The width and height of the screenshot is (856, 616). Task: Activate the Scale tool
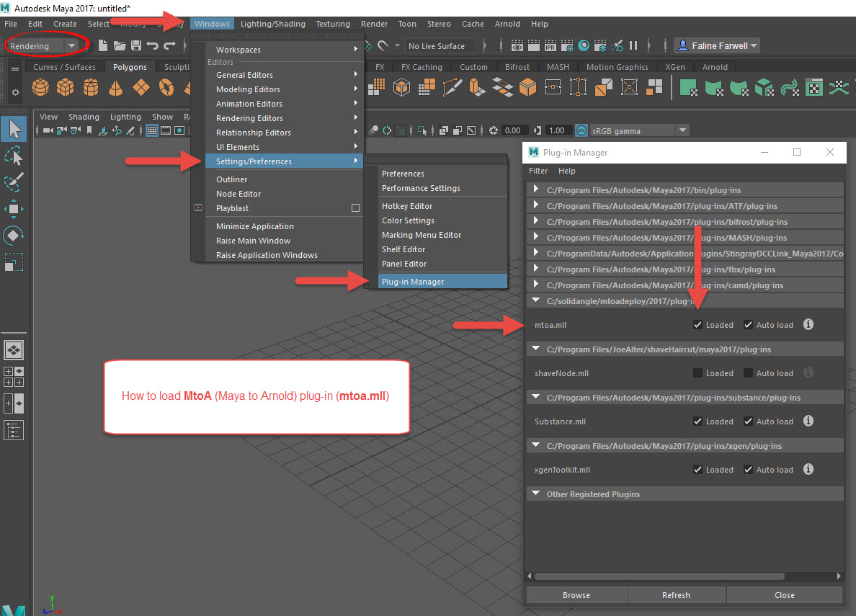click(14, 263)
